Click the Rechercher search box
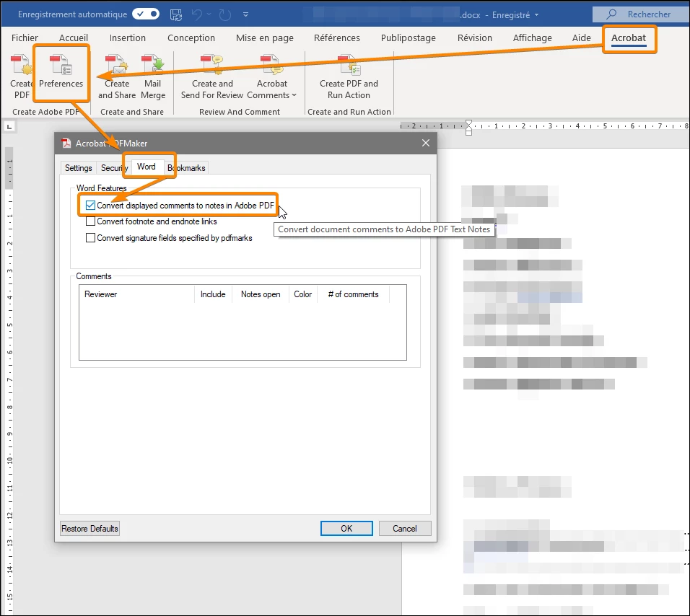 pos(641,14)
